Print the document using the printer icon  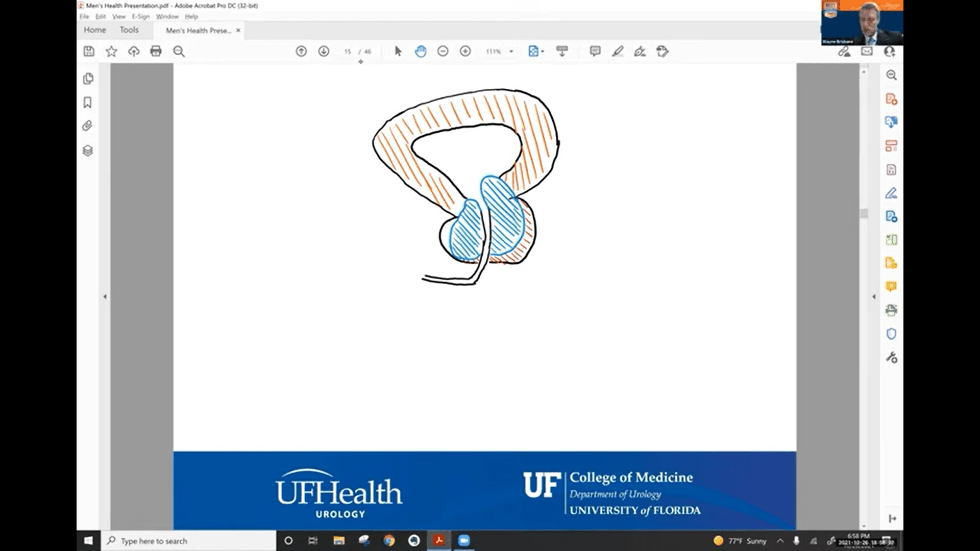(156, 51)
